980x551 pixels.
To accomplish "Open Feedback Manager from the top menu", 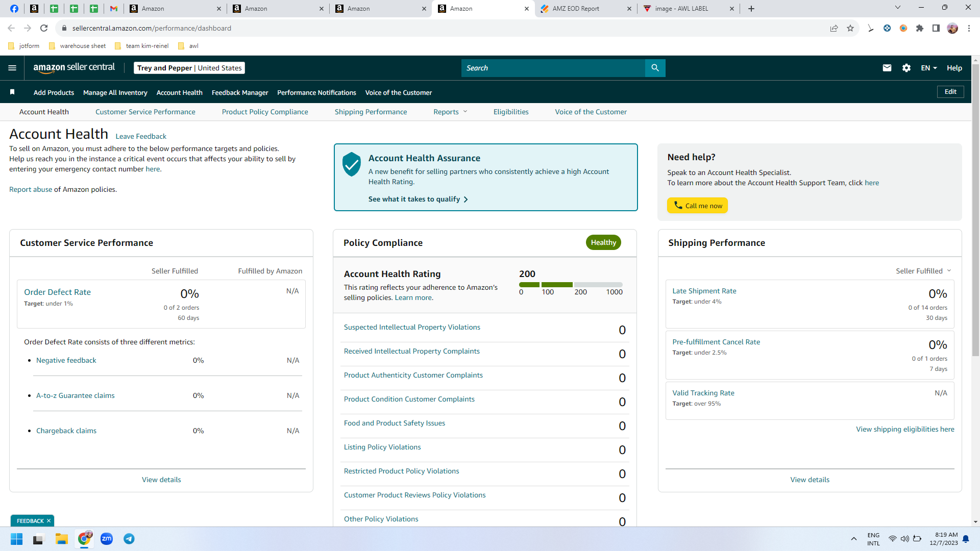I will click(x=240, y=92).
